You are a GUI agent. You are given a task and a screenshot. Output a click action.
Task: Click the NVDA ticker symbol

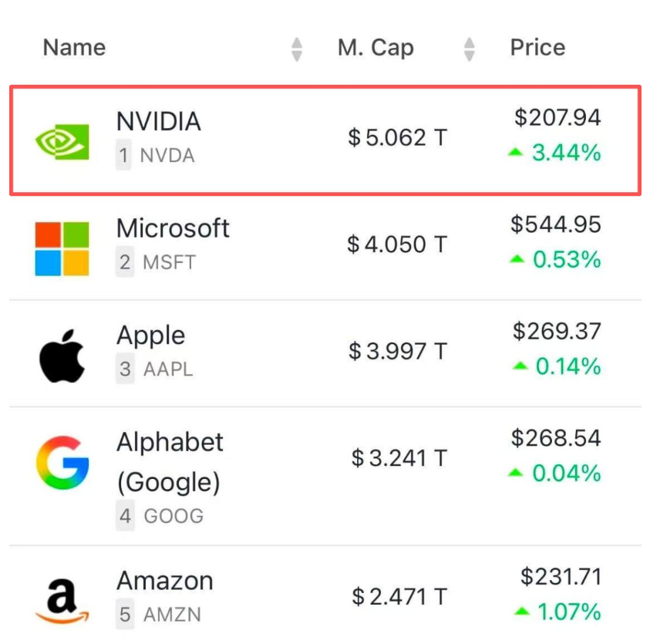pos(167,156)
